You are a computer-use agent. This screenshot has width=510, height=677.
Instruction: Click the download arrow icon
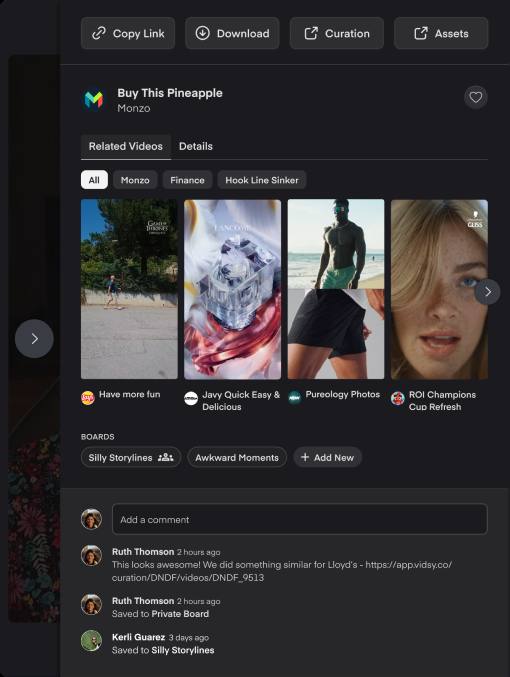coord(203,33)
